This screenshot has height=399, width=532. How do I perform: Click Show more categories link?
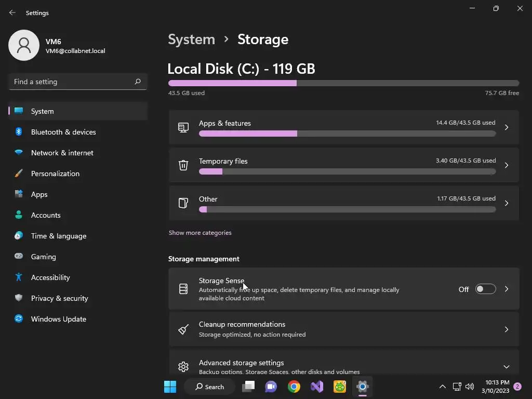[x=200, y=233]
